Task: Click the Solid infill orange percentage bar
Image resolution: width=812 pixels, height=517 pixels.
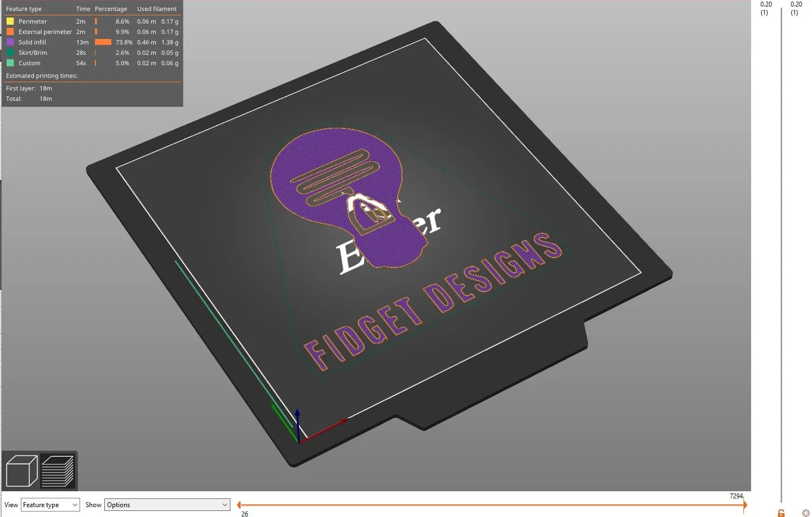Action: 103,42
